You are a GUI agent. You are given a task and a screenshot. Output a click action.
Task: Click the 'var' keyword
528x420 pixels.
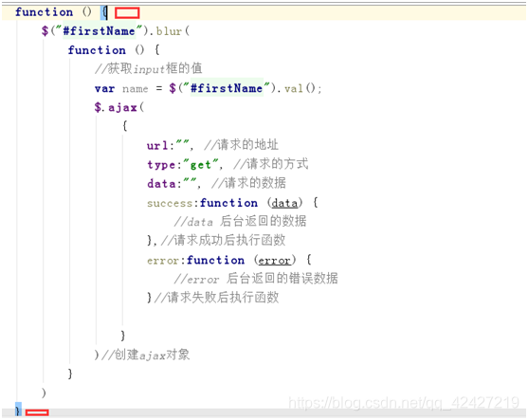104,88
